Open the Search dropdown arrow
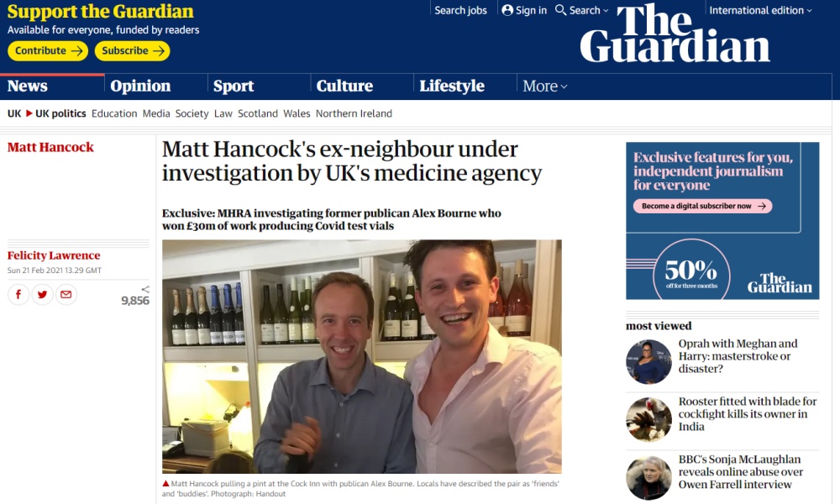Screen dimensions: 840x504 (606, 11)
